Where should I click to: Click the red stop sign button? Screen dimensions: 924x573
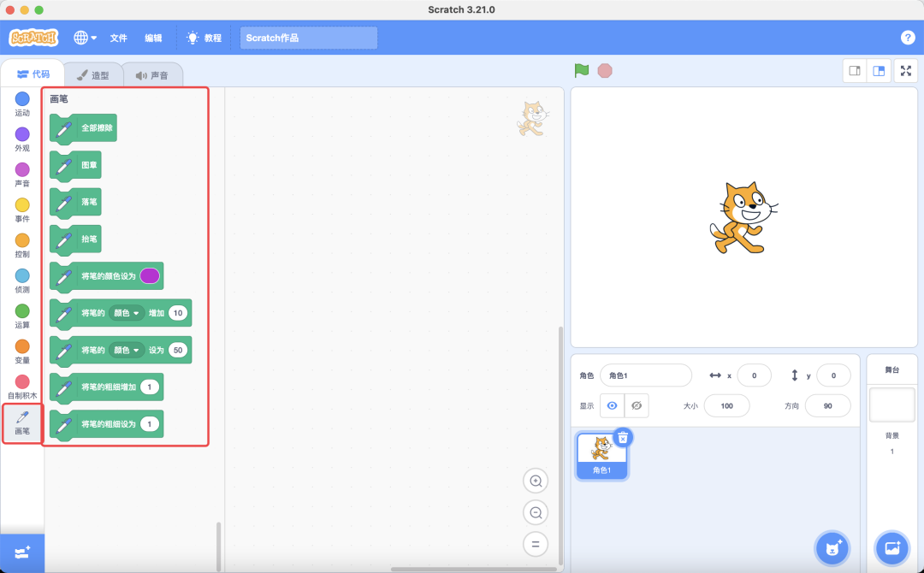point(605,71)
